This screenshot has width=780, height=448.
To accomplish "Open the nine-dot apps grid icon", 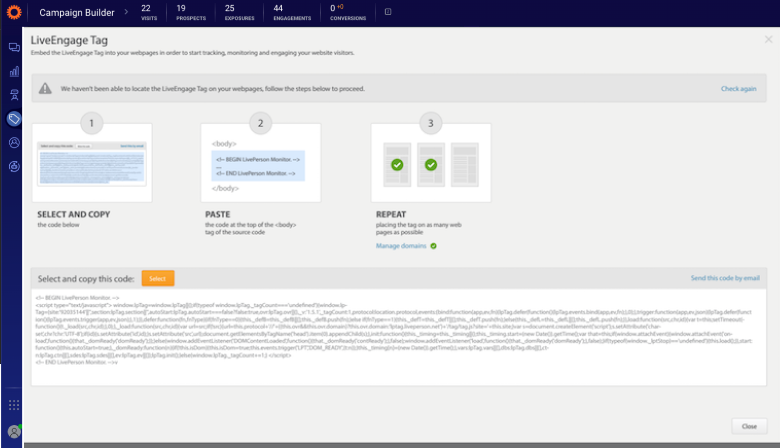I will (14, 405).
